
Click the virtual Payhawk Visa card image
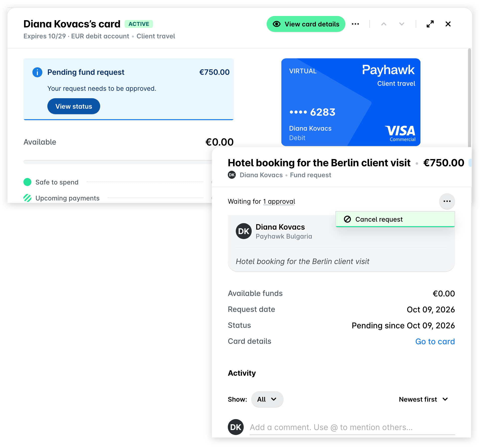pyautogui.click(x=351, y=102)
